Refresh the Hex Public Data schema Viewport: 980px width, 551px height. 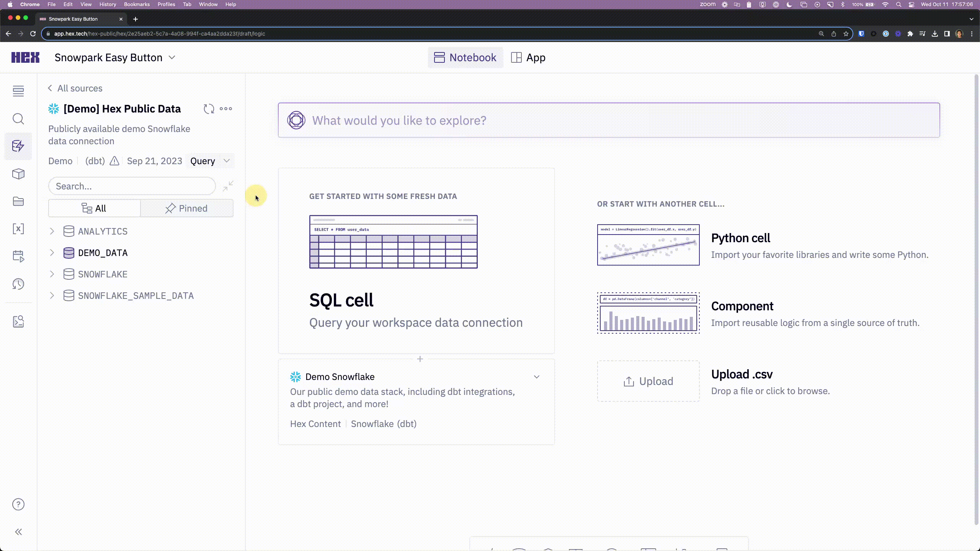pos(209,109)
